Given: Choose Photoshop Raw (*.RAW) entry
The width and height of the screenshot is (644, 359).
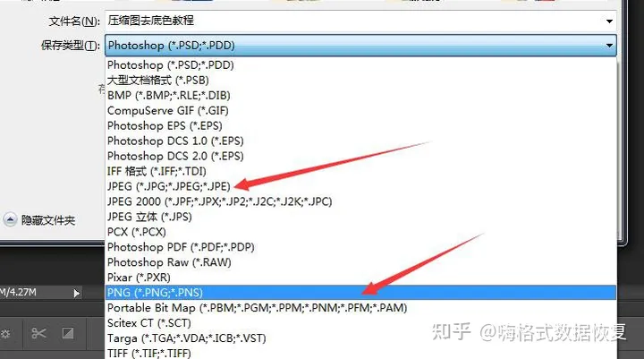Looking at the screenshot, I should 360,262.
